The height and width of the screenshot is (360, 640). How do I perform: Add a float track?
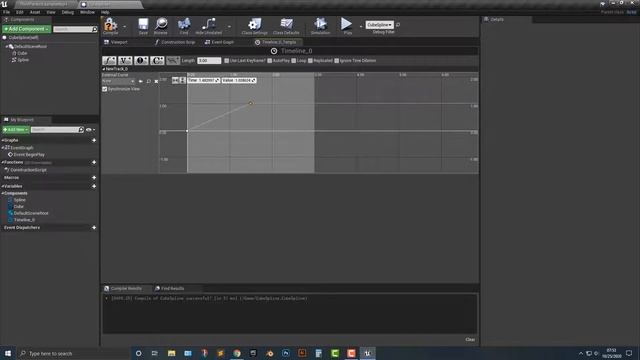click(109, 60)
